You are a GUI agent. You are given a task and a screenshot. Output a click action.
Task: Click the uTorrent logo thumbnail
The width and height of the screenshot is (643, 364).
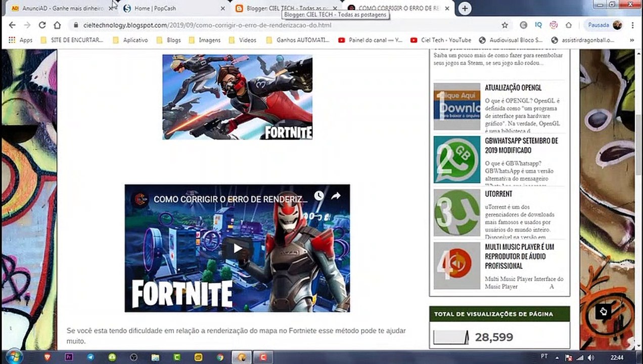pos(457,212)
